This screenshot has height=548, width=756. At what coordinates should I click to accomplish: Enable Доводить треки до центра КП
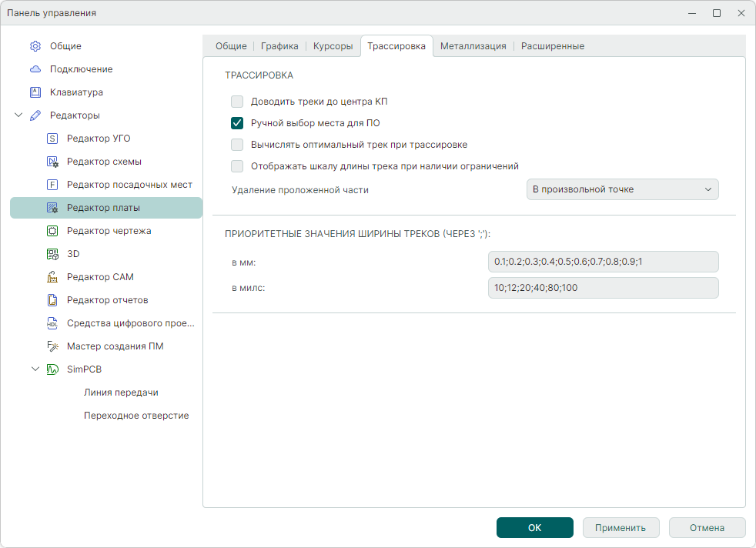tap(237, 102)
